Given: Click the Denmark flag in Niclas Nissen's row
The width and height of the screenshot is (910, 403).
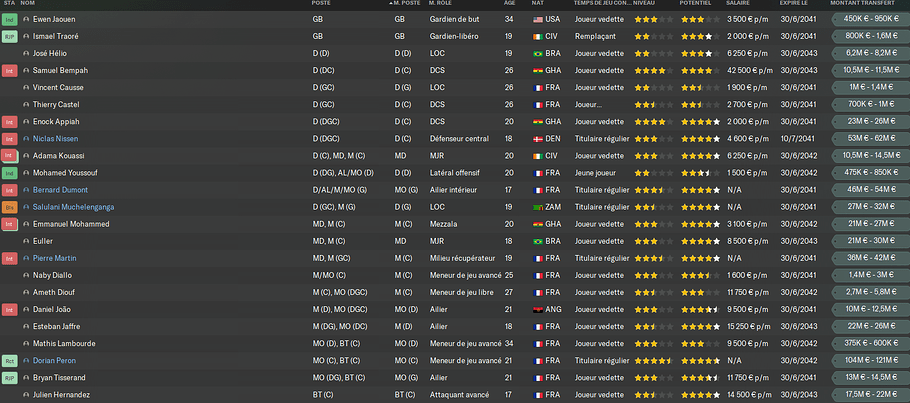Looking at the screenshot, I should (538, 139).
